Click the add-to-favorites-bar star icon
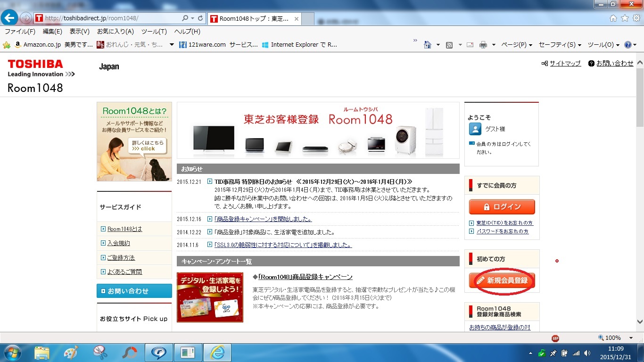This screenshot has width=644, height=362. [7, 45]
